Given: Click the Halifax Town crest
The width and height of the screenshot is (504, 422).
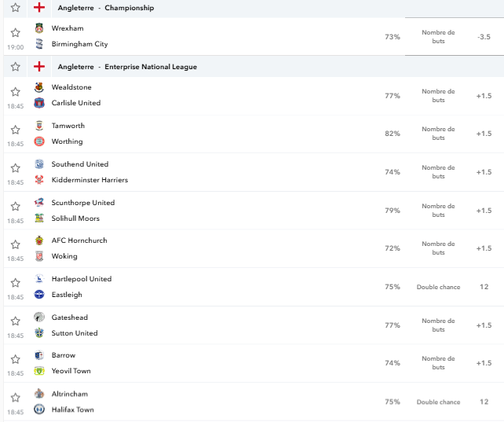Looking at the screenshot, I should pyautogui.click(x=39, y=409).
